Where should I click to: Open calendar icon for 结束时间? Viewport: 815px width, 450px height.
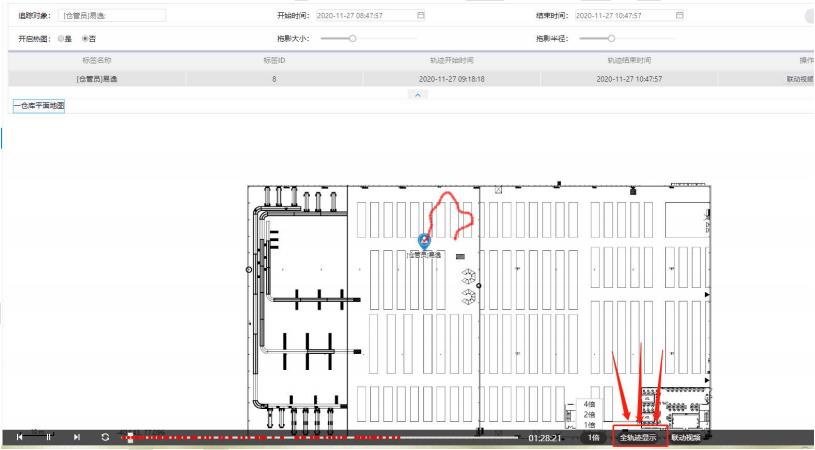click(681, 14)
